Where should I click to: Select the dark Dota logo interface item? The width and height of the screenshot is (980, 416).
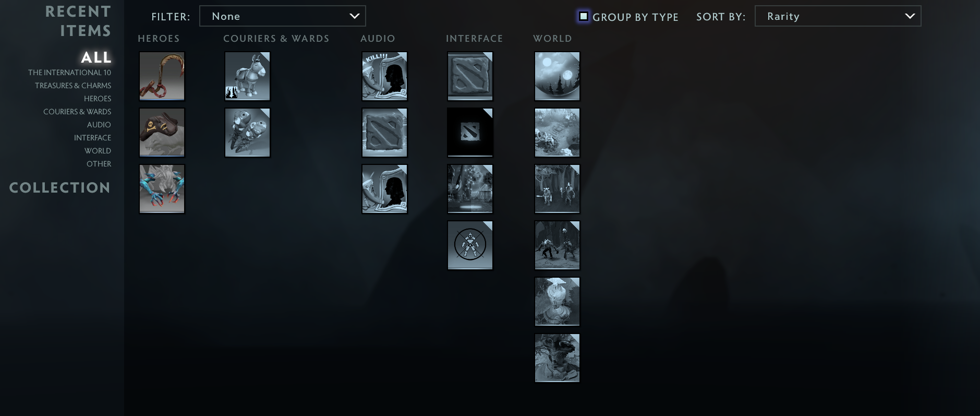point(470,133)
